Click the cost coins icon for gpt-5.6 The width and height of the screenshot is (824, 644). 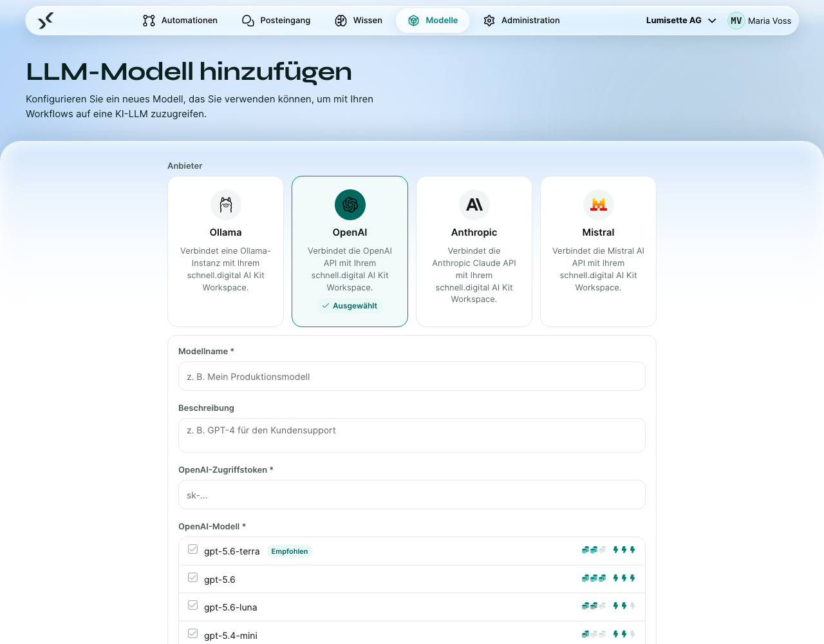click(x=594, y=578)
